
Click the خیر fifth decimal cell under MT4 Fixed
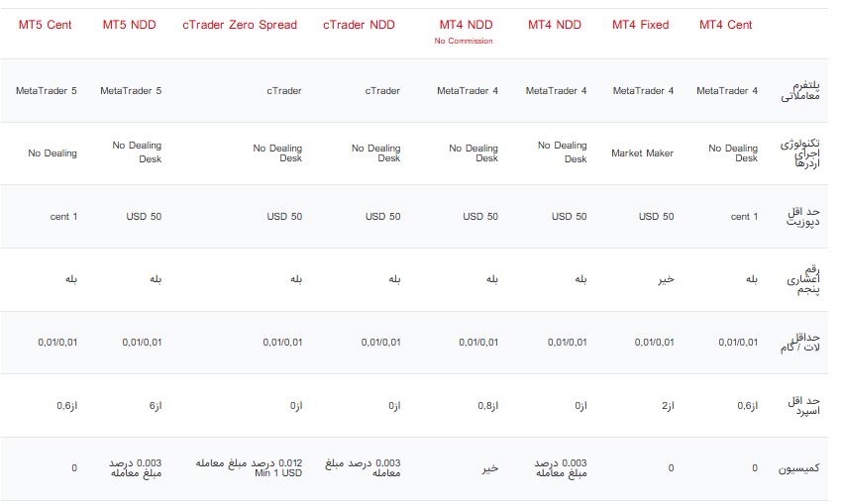[x=666, y=279]
